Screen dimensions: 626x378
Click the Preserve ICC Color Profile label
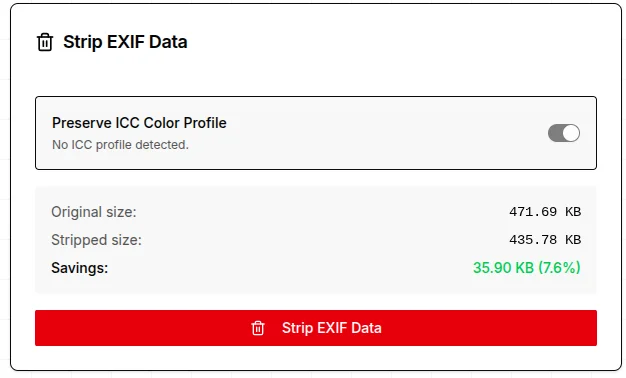pos(139,123)
